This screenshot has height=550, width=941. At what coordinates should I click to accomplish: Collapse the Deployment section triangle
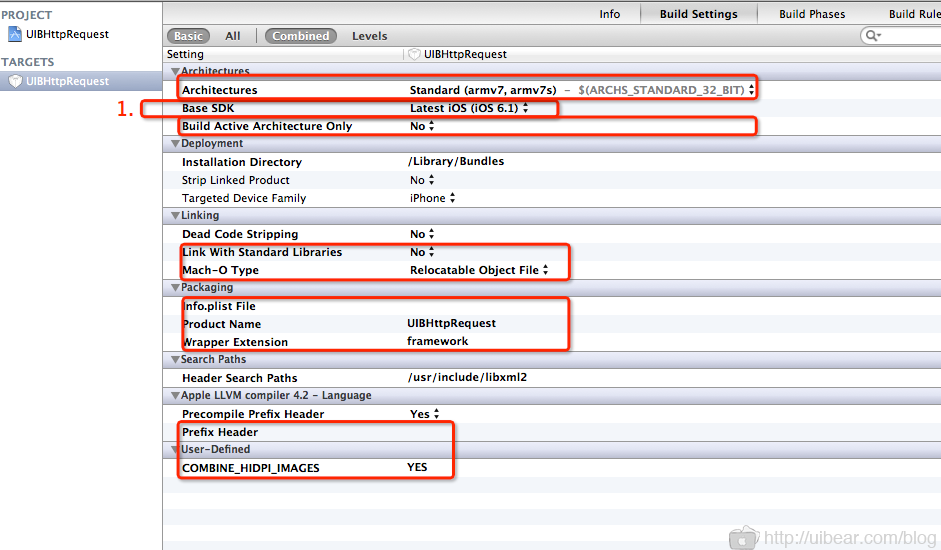point(176,144)
